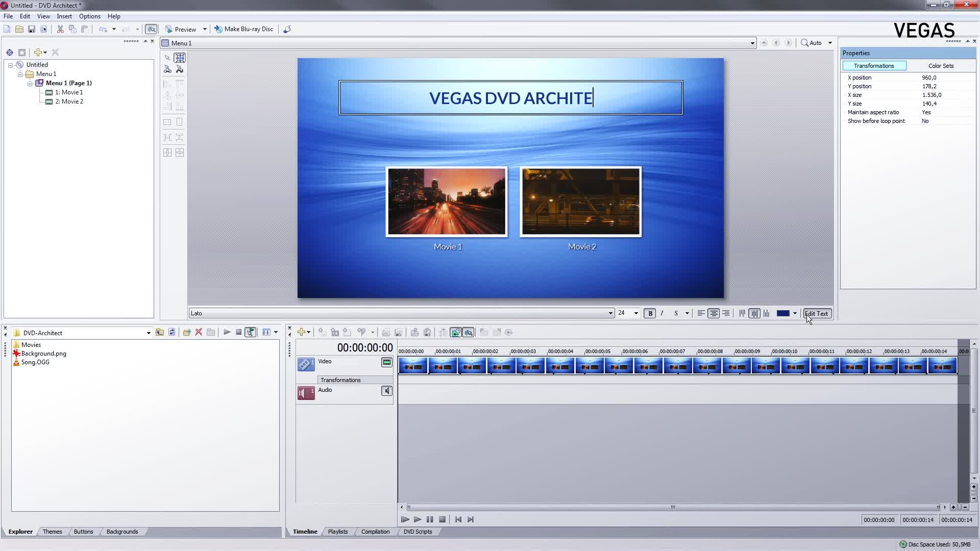Click the timeline Stop button
The height and width of the screenshot is (551, 980).
pos(442,519)
